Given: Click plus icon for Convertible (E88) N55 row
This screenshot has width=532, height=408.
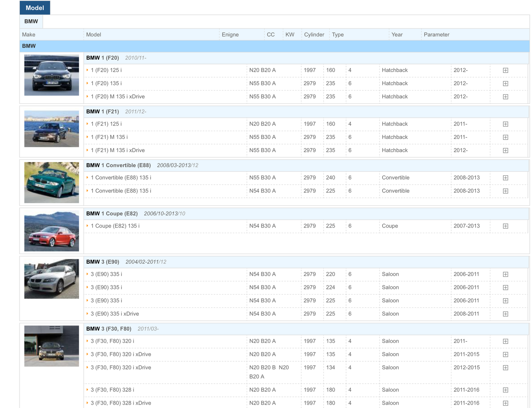Looking at the screenshot, I should pyautogui.click(x=505, y=178).
